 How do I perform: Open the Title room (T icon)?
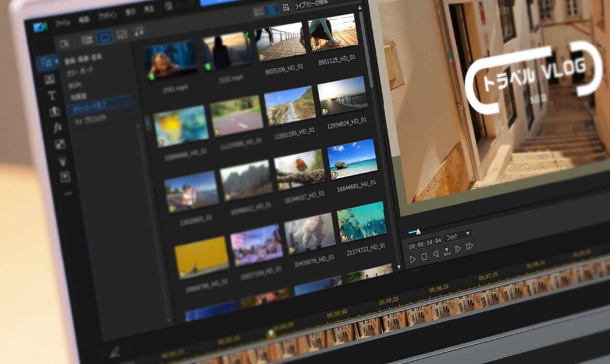click(x=51, y=95)
